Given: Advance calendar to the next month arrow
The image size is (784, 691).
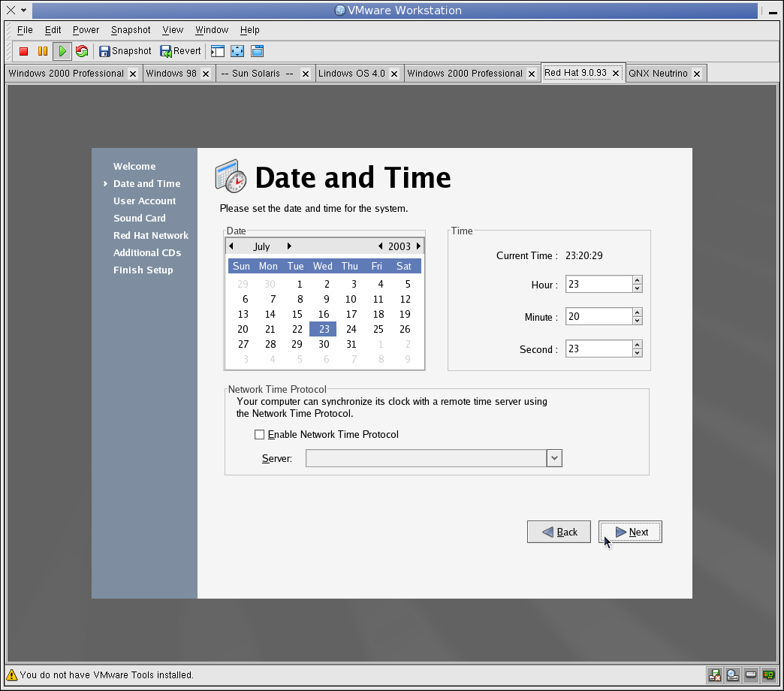Looking at the screenshot, I should pos(289,246).
